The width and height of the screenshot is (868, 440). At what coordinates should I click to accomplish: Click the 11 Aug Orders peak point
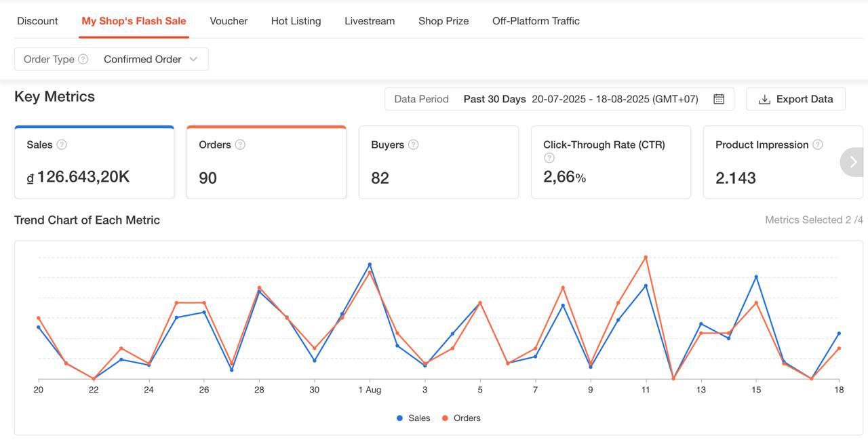point(646,257)
